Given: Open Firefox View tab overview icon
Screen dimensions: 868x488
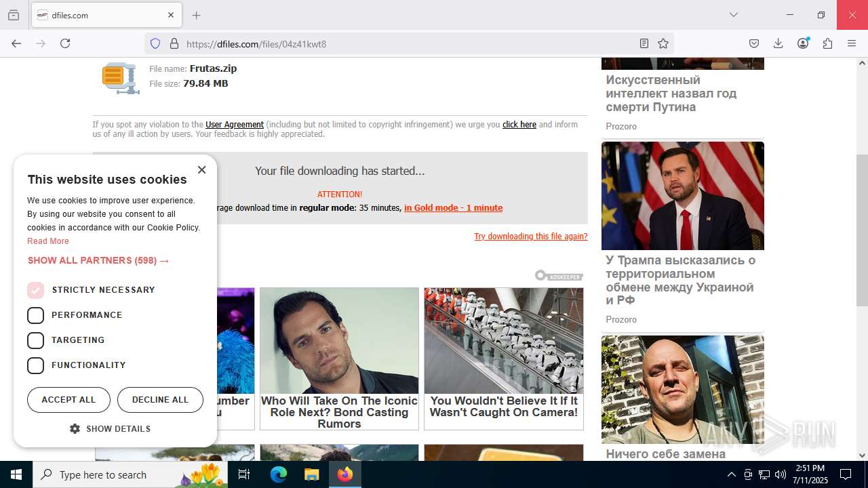Looking at the screenshot, I should click(14, 15).
